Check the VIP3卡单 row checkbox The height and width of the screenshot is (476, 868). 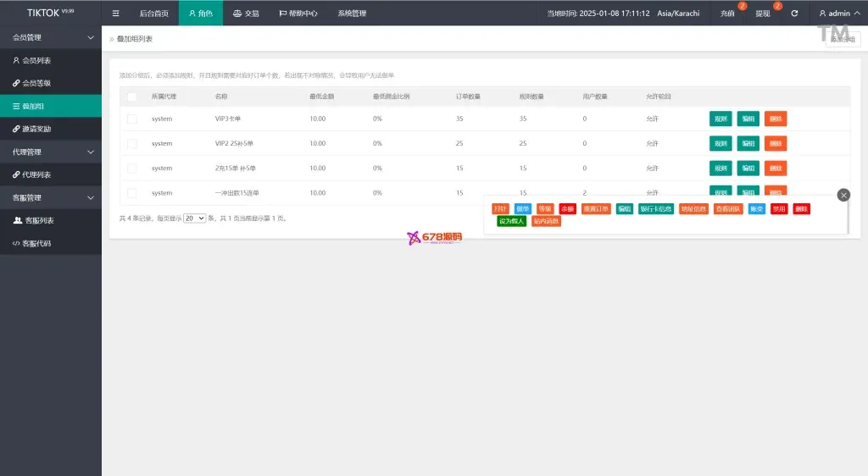tap(131, 119)
